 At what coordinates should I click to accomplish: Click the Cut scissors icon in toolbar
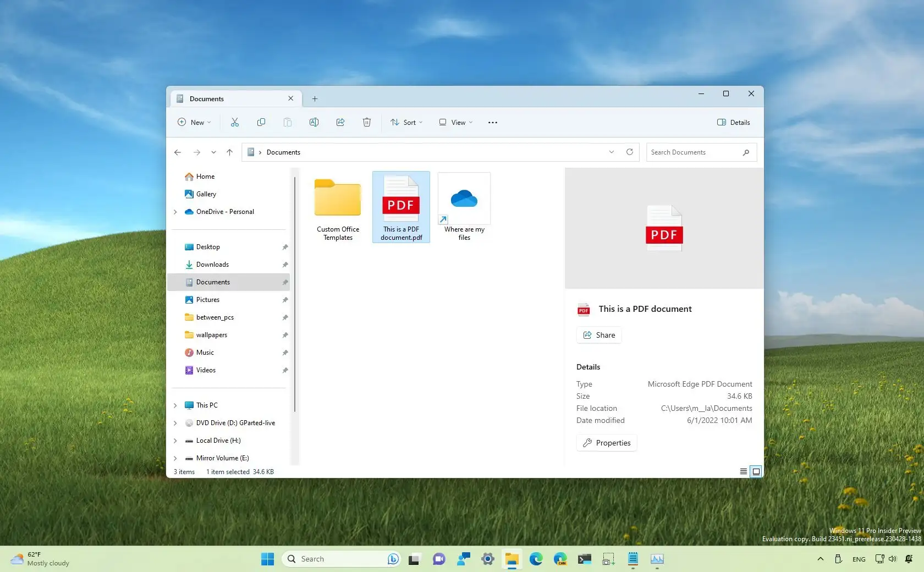coord(235,122)
